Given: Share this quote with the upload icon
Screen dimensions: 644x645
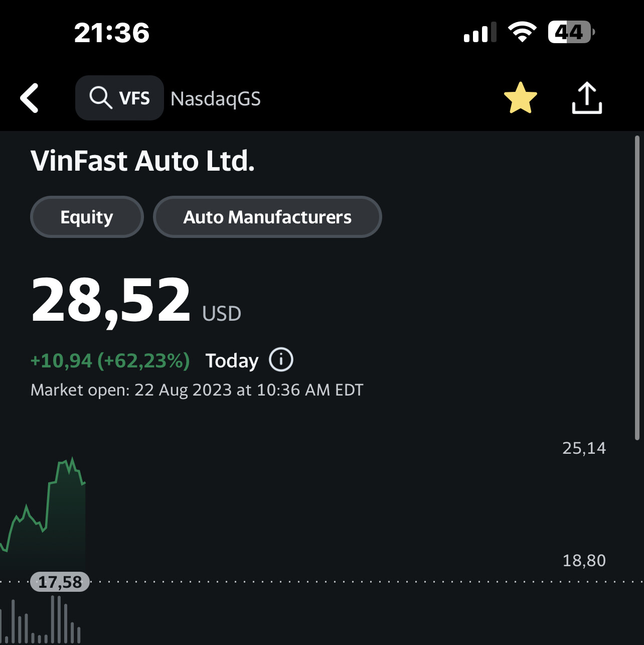Looking at the screenshot, I should 587,98.
